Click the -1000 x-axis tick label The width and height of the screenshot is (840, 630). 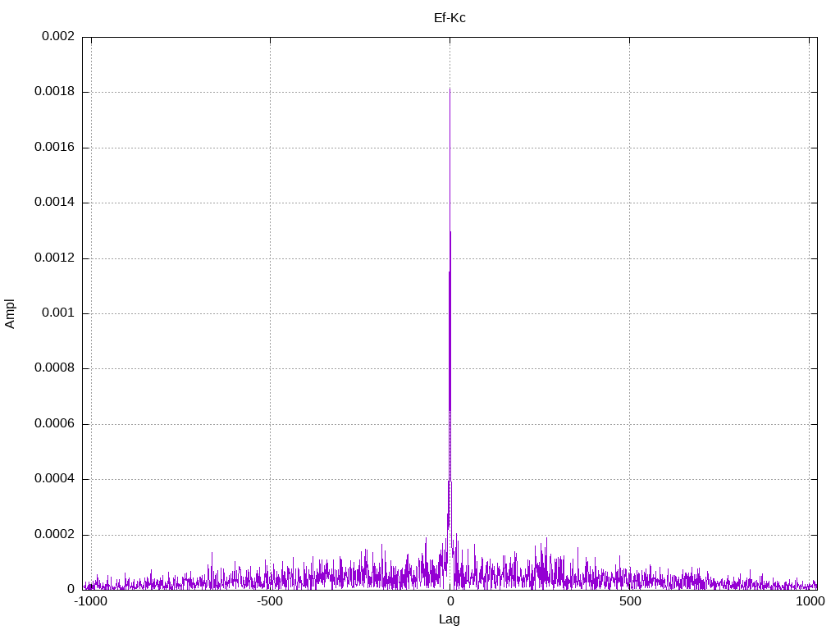tap(90, 602)
